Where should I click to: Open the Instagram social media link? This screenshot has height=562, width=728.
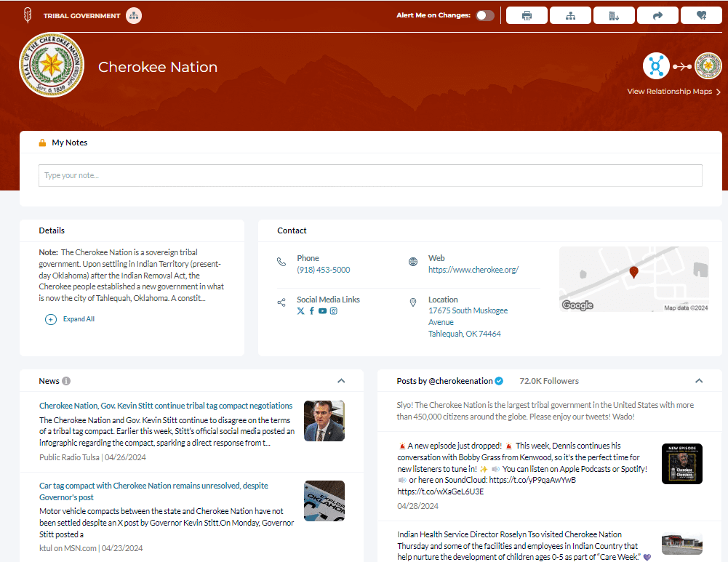[333, 311]
